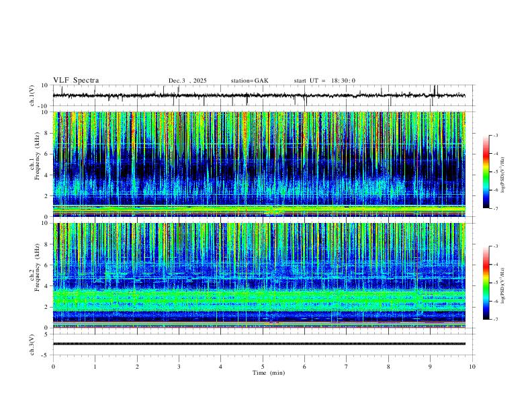This screenshot has width=532, height=411.
Task: Click the ch.1 spectrogram color bar
Action: [x=486, y=172]
